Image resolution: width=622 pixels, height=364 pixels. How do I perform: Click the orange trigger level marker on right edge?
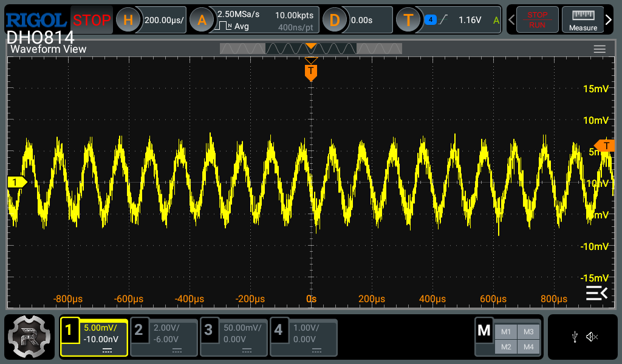pyautogui.click(x=604, y=146)
